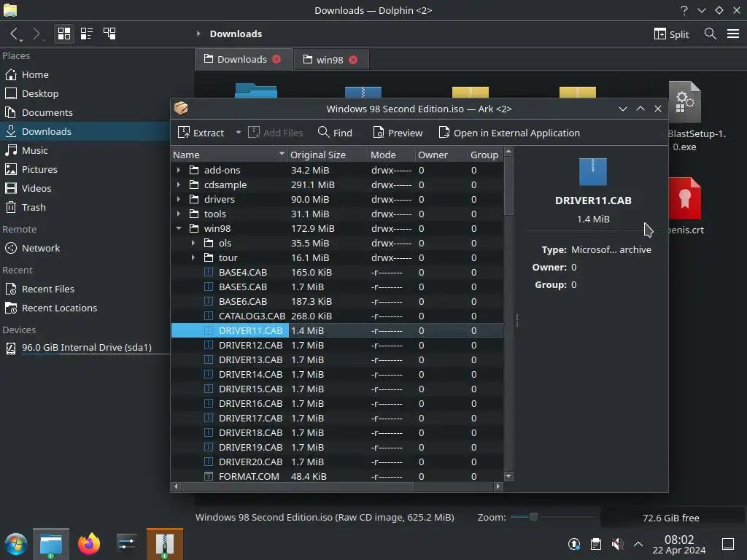Click Find in Ark toolbar
This screenshot has width=747, height=560.
click(335, 133)
